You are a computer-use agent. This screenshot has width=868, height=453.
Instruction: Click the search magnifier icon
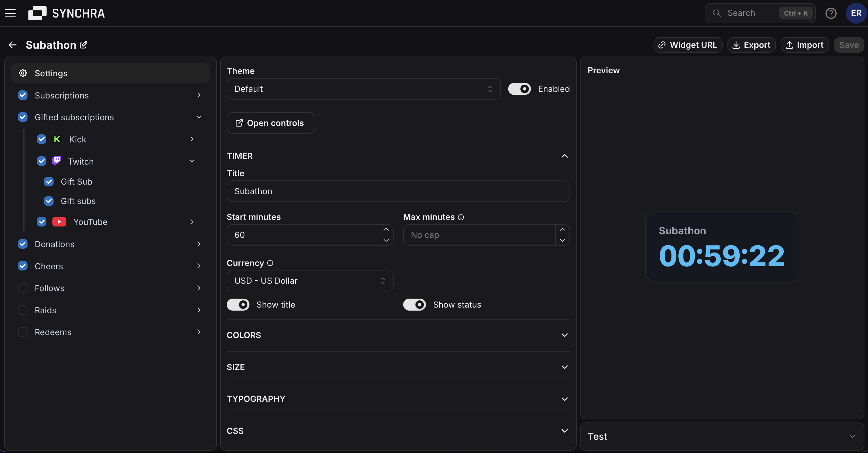coord(717,13)
